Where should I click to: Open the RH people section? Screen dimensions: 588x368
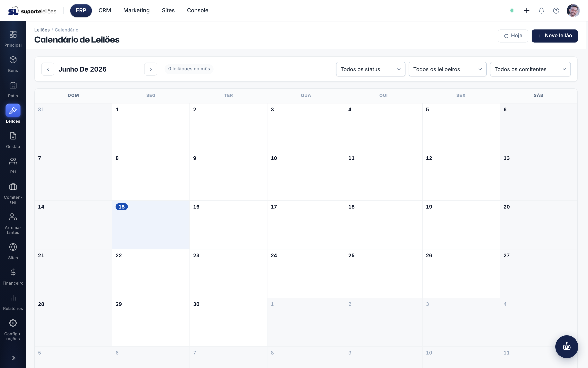pyautogui.click(x=13, y=165)
